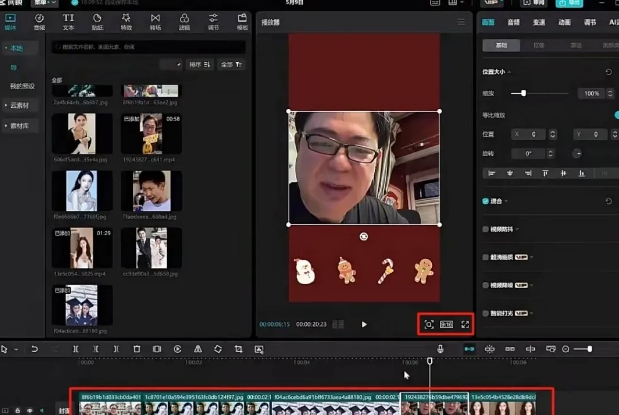Open the 转场 transitions icon
The height and width of the screenshot is (415, 619).
click(x=155, y=22)
